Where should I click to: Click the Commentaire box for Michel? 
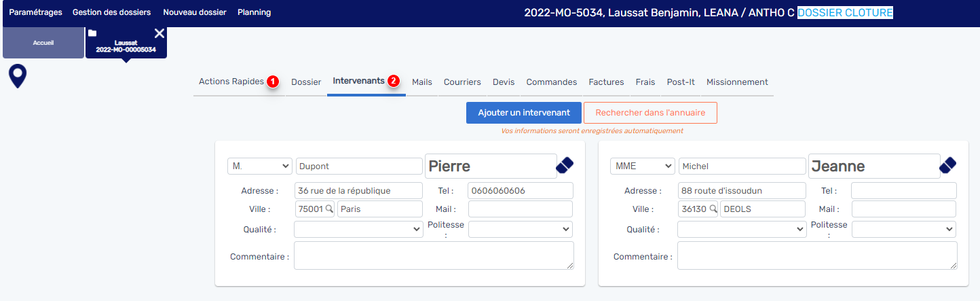817,255
